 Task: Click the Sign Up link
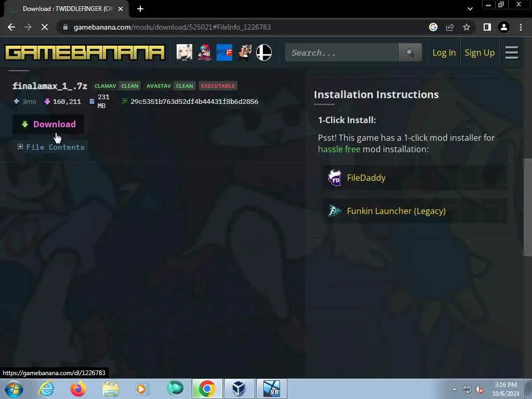coord(480,52)
